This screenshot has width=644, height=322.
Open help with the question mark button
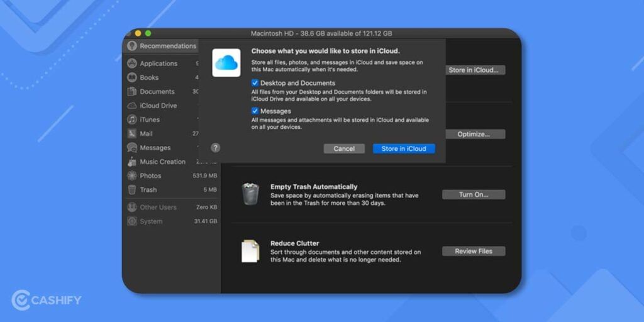coord(216,148)
